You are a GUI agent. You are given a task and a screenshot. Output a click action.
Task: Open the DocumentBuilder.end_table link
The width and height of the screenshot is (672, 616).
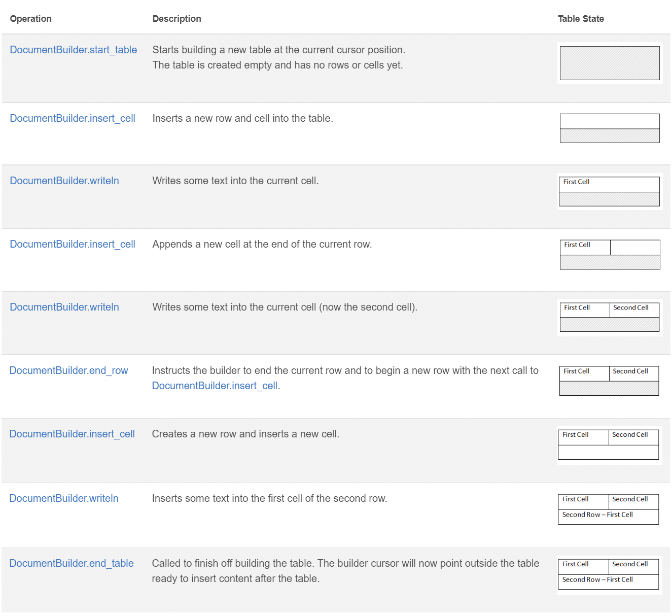click(x=72, y=563)
